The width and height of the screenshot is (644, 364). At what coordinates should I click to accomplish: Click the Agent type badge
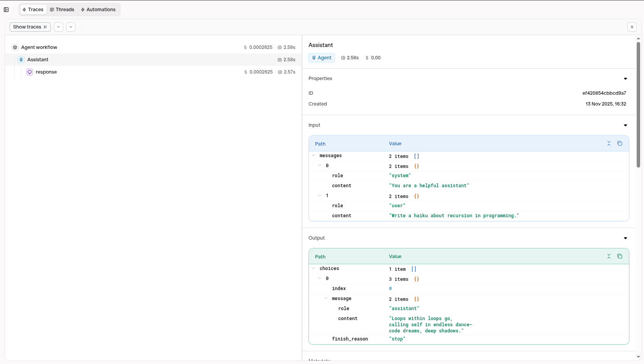(322, 58)
